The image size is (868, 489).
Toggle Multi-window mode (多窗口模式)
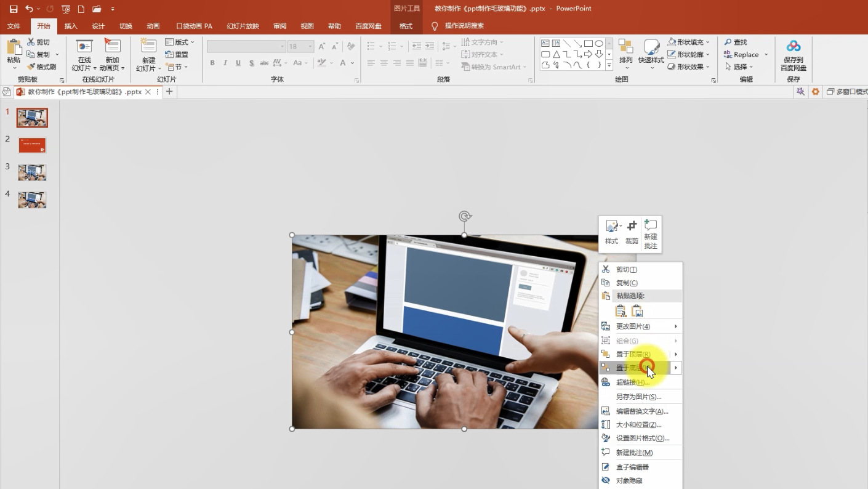847,92
